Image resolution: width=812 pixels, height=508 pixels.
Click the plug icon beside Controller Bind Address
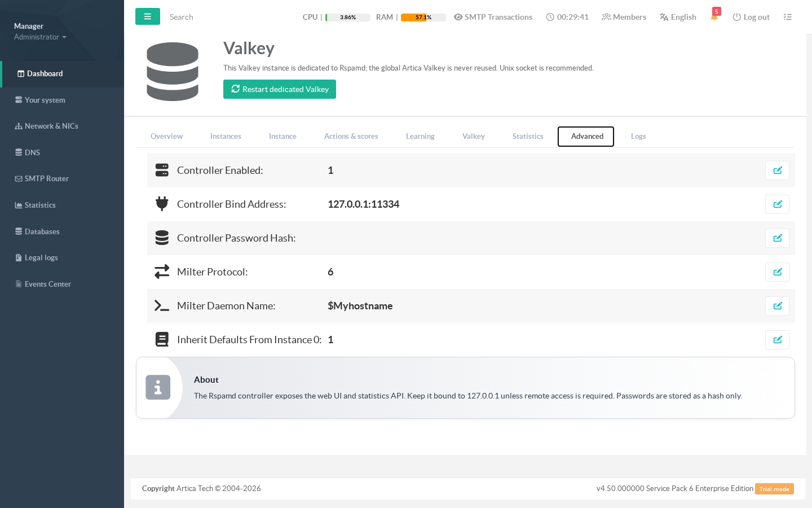click(162, 204)
